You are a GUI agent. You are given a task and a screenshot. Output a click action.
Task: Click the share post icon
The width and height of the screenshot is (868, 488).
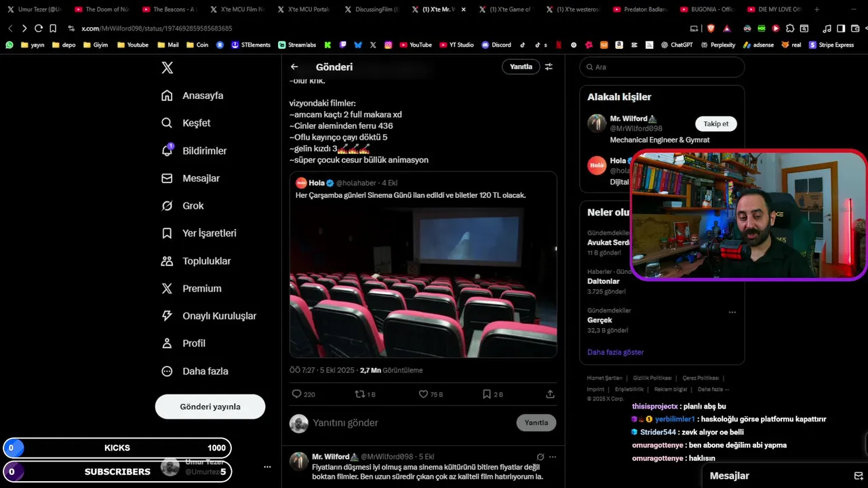pos(550,394)
